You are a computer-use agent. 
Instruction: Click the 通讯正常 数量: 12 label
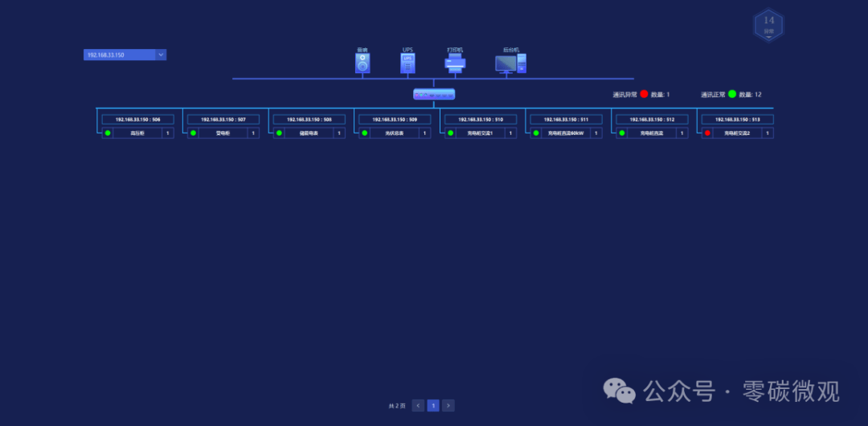pos(731,95)
